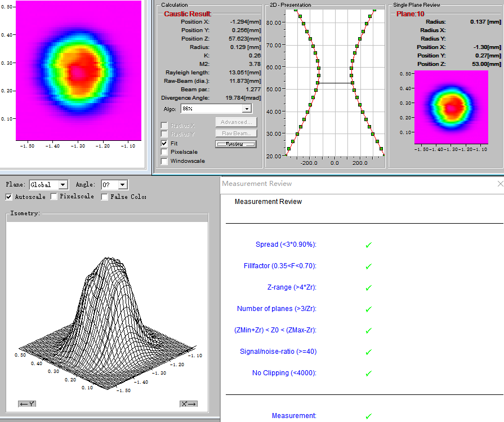This screenshot has height=422, width=504.
Task: Click the 3D Isometry wireframe plot
Action: click(x=107, y=316)
